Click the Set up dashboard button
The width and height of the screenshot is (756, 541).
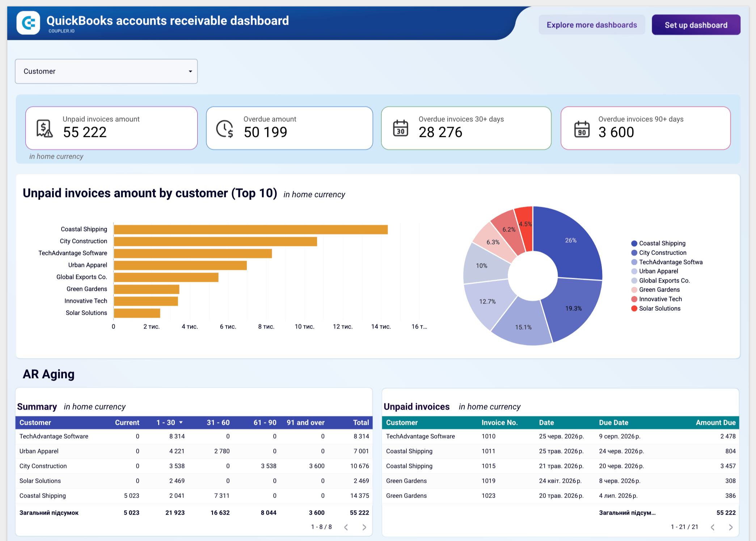pos(696,25)
